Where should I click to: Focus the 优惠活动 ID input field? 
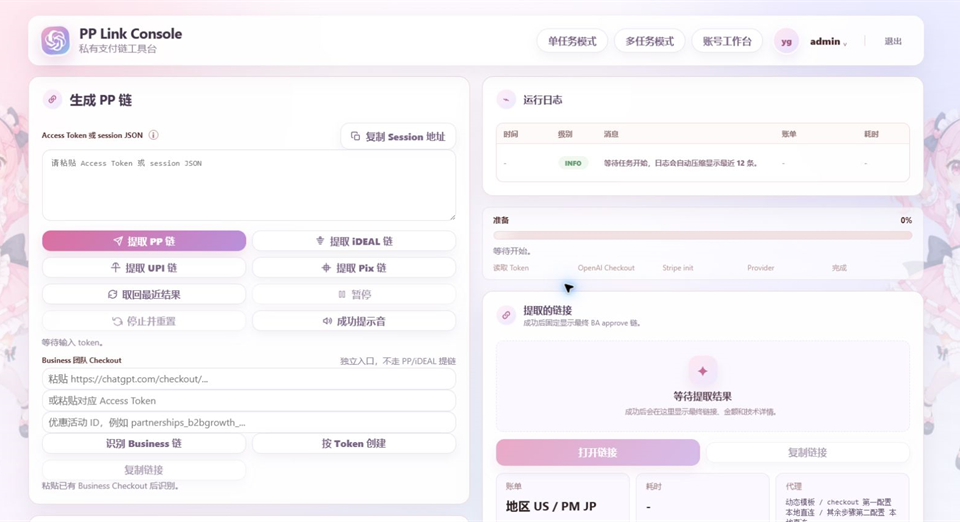pos(249,422)
